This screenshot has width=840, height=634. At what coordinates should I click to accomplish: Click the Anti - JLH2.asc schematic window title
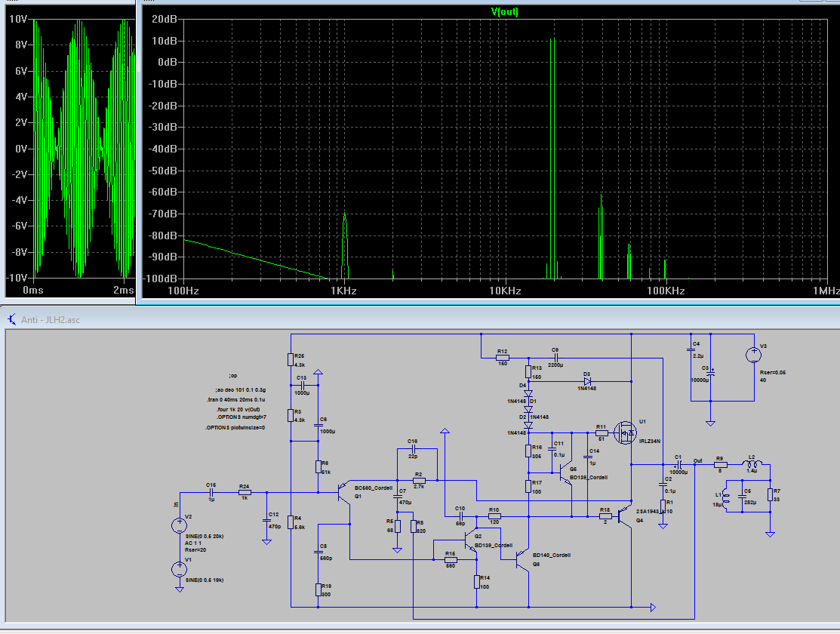[x=51, y=320]
